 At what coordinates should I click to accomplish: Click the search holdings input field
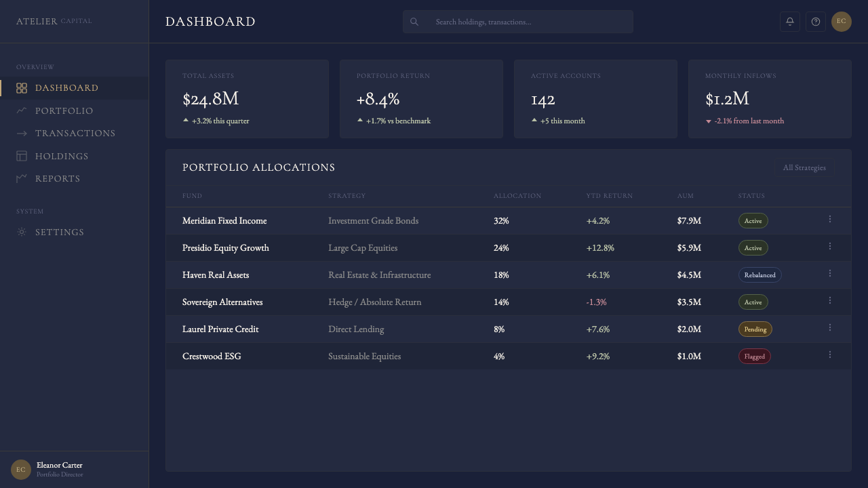pos(518,22)
